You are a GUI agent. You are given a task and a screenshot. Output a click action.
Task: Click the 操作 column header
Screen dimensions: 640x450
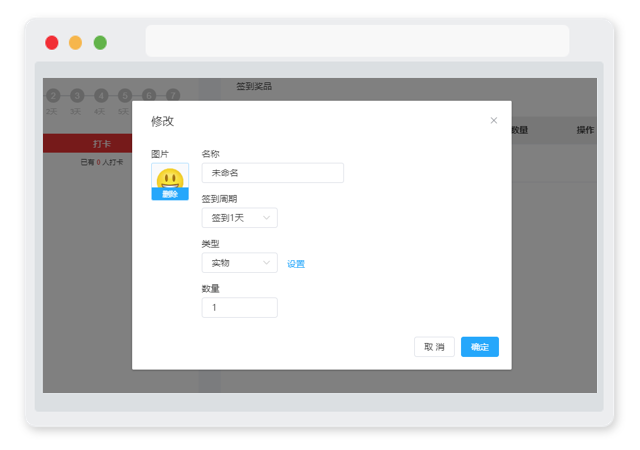[585, 130]
